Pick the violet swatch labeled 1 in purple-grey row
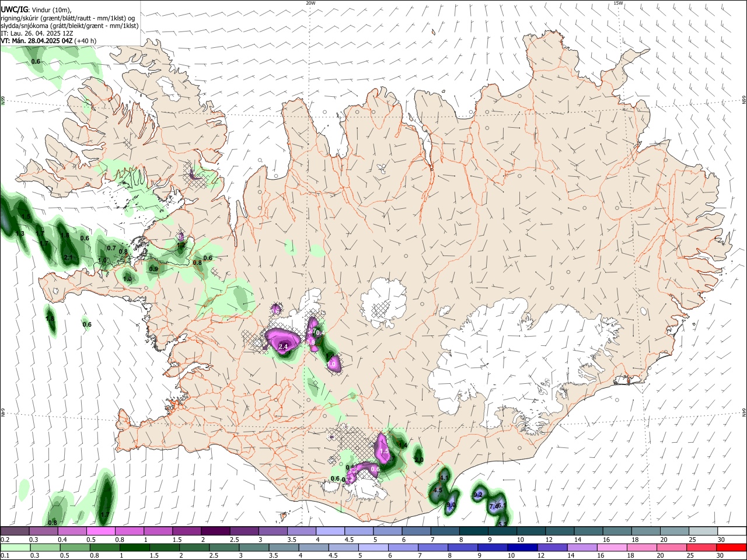Viewport: 747px width, 560px height. tap(158, 531)
